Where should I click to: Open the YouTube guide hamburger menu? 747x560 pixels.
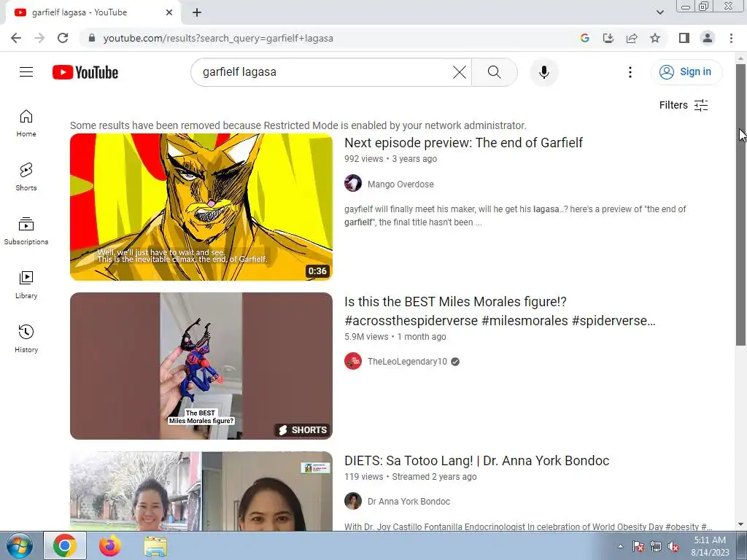[x=26, y=72]
